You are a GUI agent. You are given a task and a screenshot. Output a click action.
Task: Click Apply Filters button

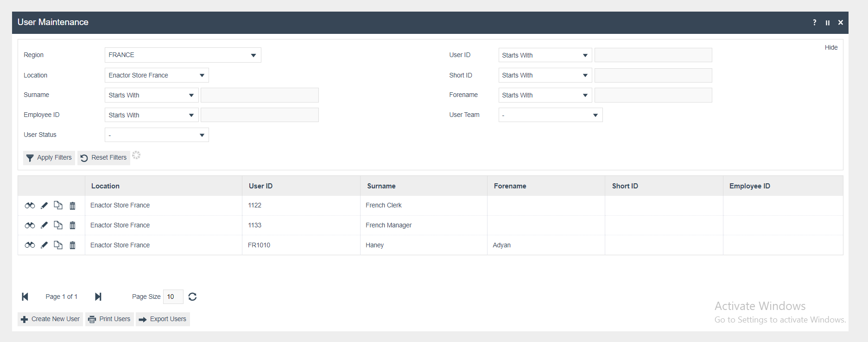pos(49,158)
